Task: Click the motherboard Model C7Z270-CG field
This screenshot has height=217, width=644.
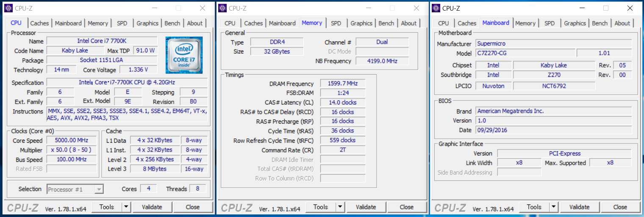Action: (x=525, y=53)
